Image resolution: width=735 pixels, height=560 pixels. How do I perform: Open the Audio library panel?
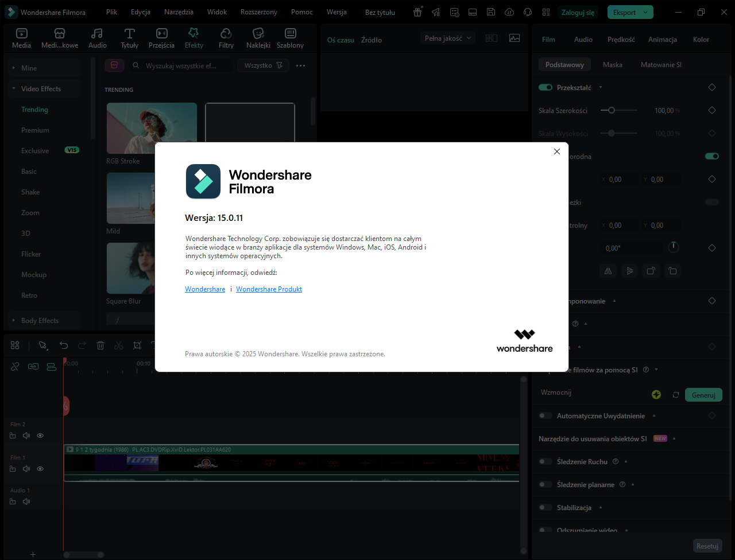(98, 38)
